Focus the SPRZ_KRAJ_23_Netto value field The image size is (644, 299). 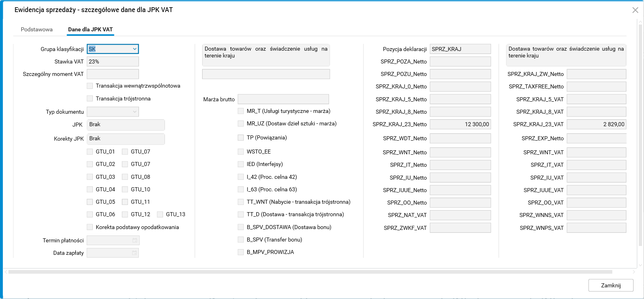pos(460,124)
